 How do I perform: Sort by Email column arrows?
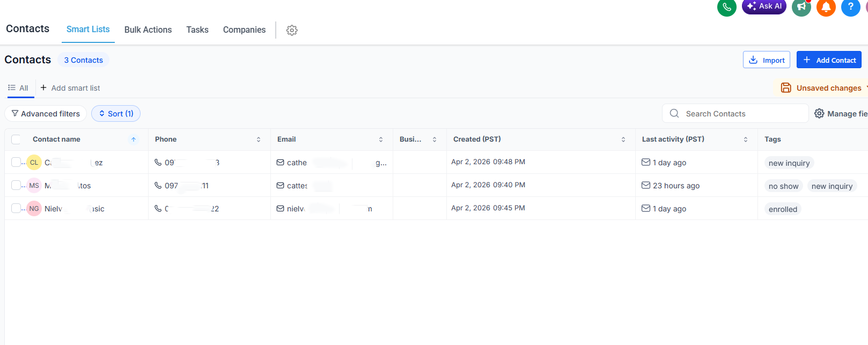pyautogui.click(x=381, y=140)
